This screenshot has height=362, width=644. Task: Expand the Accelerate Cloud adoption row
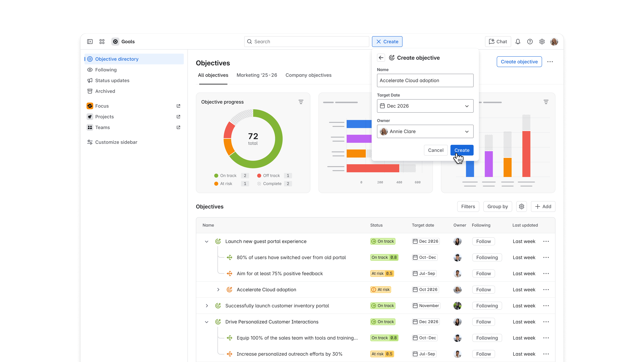(218, 290)
